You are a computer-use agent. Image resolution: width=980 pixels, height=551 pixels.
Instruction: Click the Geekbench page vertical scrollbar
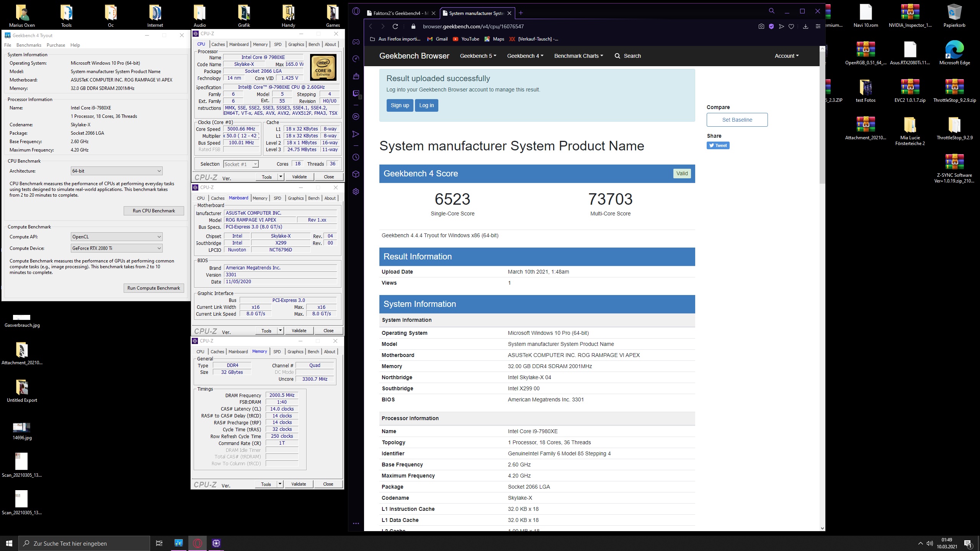tap(822, 117)
